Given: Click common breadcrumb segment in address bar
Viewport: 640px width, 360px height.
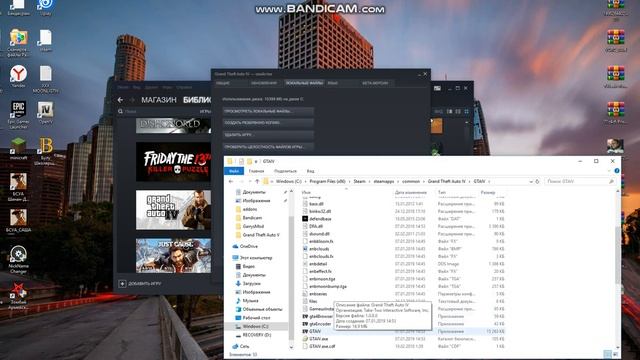Looking at the screenshot, I should (411, 181).
